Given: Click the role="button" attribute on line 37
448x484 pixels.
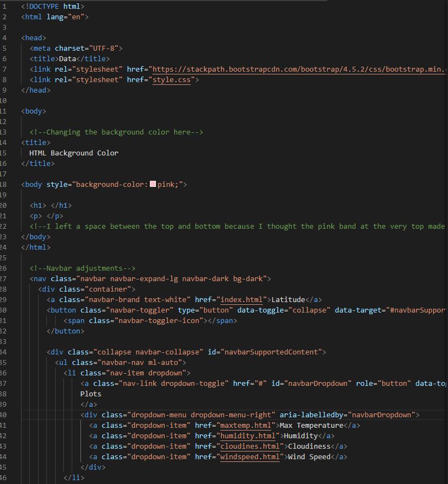Looking at the screenshot, I should coord(384,383).
